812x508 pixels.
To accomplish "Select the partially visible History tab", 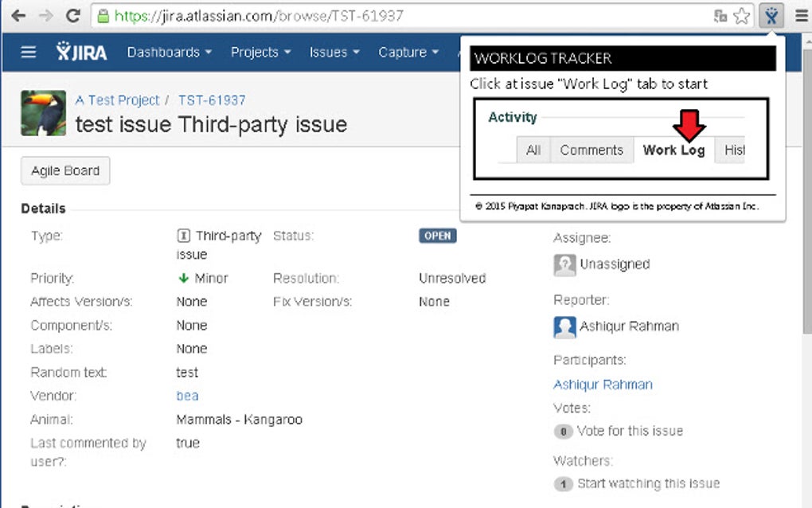I will 730,150.
